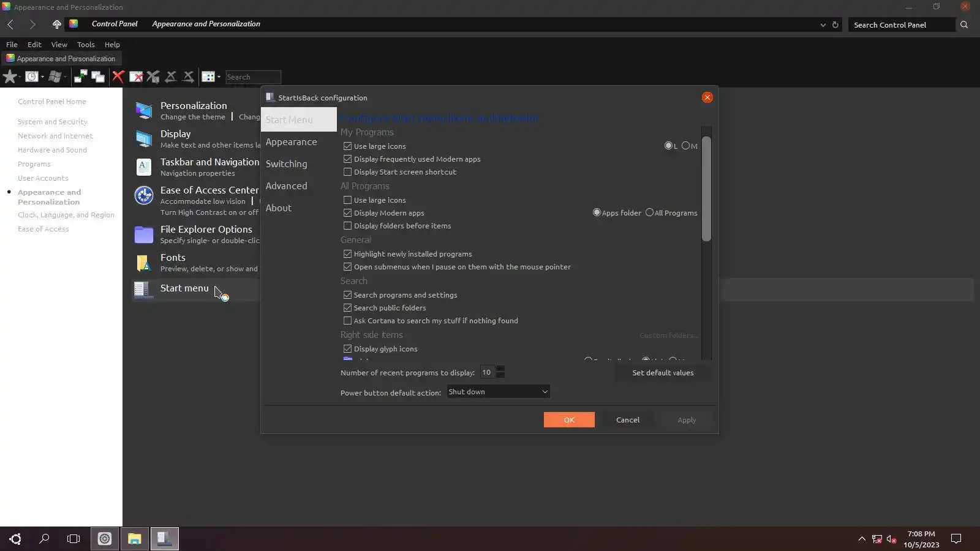Toggle Search public folders checkbox

[347, 308]
